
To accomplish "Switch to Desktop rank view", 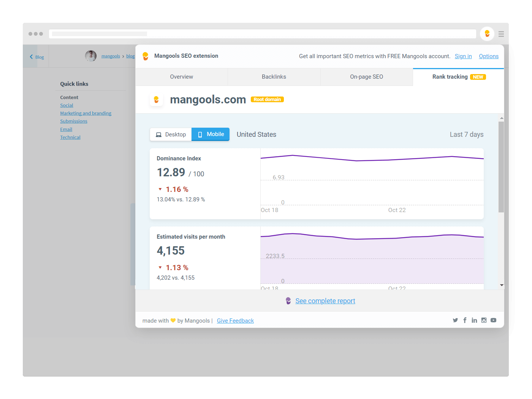I will pyautogui.click(x=171, y=135).
